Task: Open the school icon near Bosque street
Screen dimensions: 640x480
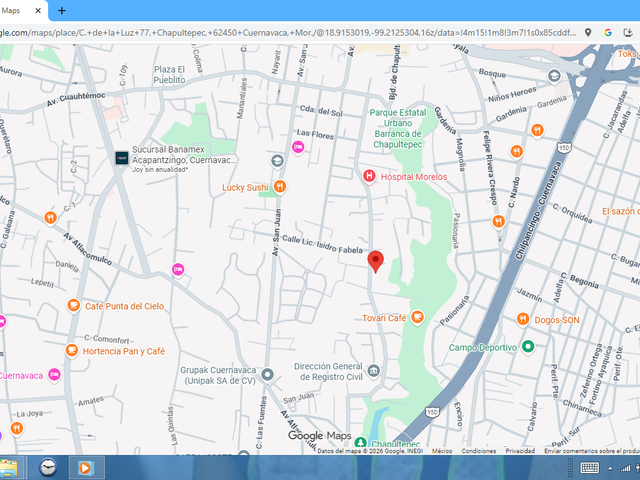Action: tap(554, 76)
